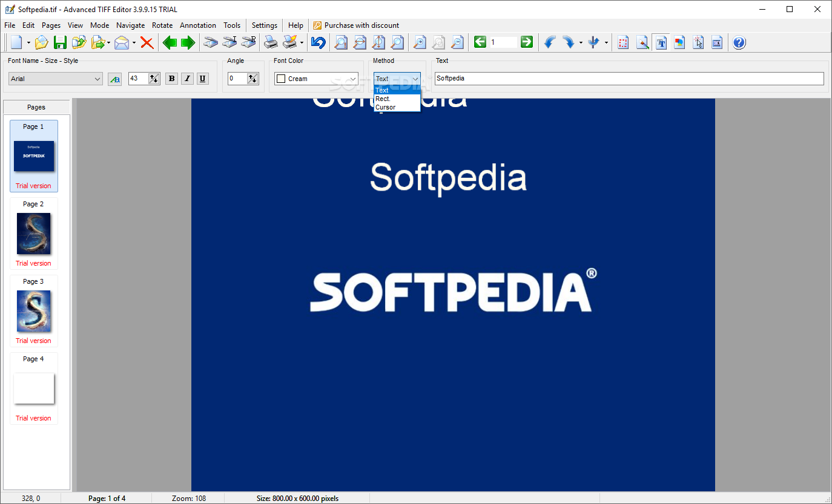Screen dimensions: 832x504
Task: Open the Pages menu
Action: pos(51,25)
